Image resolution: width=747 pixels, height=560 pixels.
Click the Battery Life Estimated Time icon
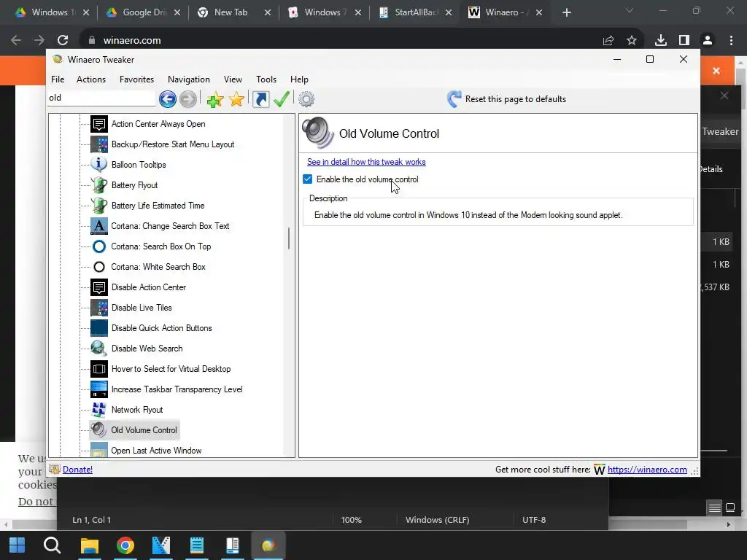[99, 206]
